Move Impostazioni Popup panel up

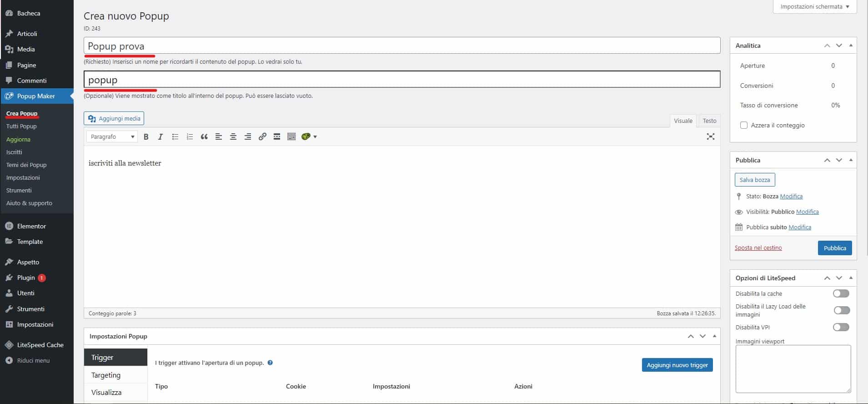pos(691,336)
